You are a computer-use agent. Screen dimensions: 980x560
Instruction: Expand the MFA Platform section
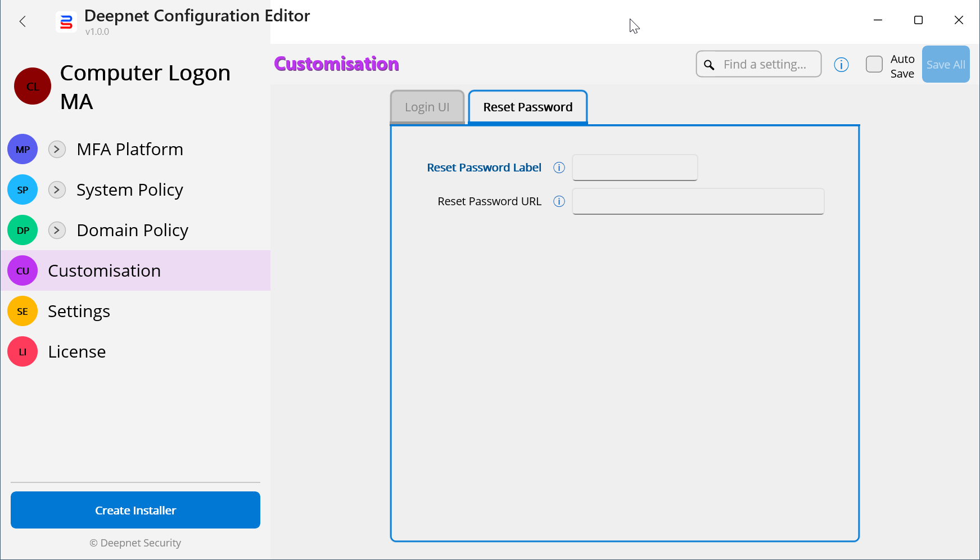57,150
